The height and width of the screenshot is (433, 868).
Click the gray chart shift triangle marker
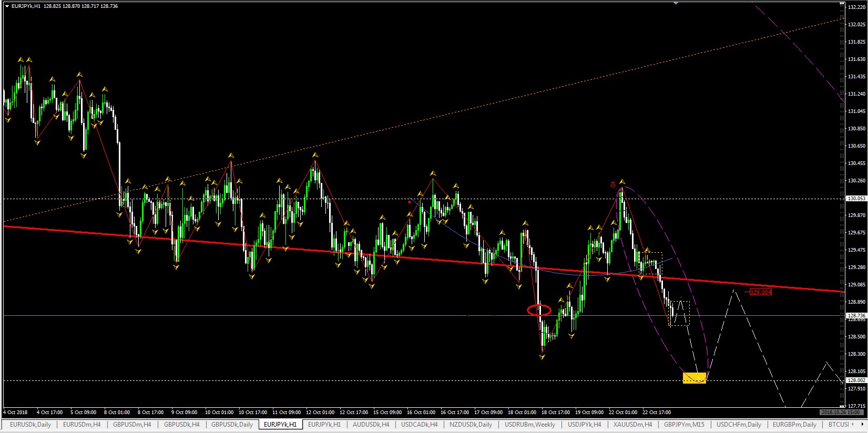(676, 3)
